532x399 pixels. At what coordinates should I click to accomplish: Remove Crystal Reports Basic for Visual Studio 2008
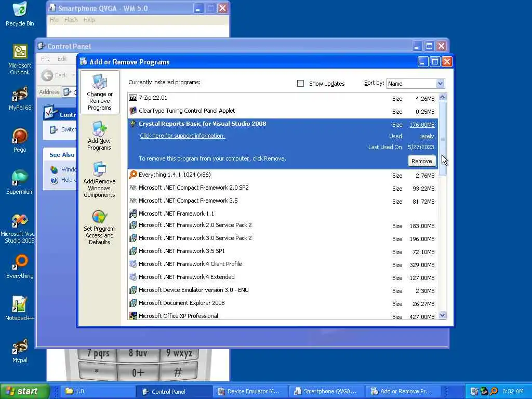coord(422,161)
